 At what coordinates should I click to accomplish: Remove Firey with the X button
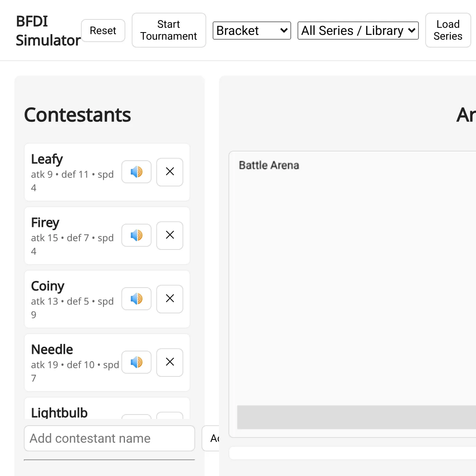coord(170,235)
